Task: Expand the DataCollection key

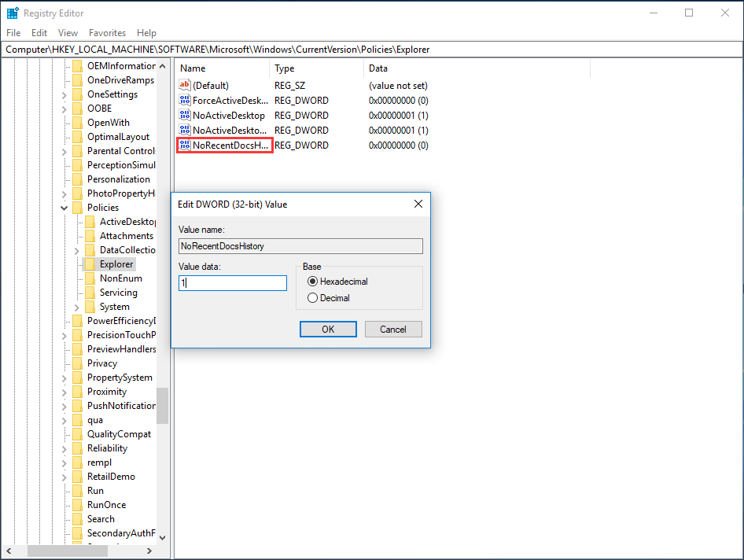Action: (76, 251)
